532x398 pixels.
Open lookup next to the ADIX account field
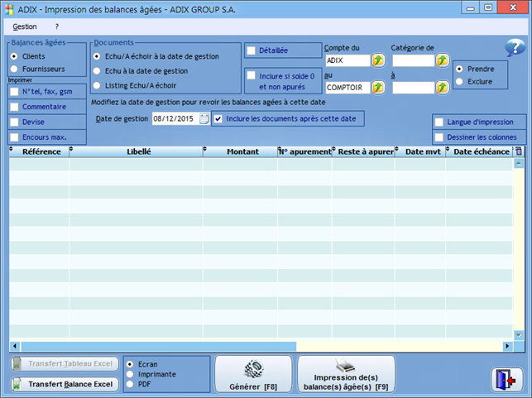click(378, 60)
